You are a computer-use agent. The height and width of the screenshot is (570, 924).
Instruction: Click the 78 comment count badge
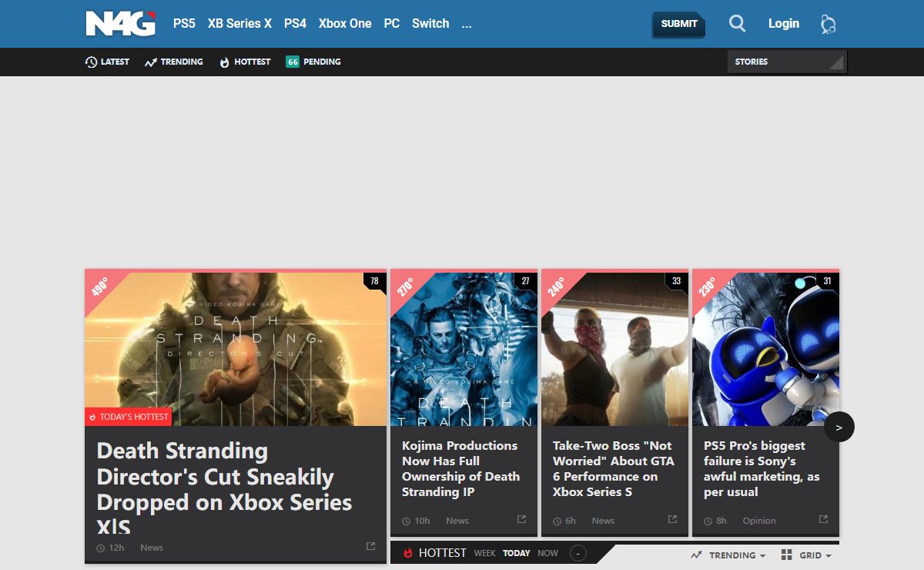pyautogui.click(x=374, y=281)
